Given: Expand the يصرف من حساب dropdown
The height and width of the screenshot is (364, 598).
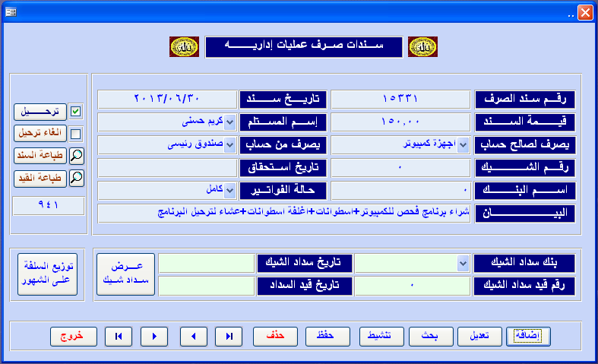Looking at the screenshot, I should [x=230, y=144].
